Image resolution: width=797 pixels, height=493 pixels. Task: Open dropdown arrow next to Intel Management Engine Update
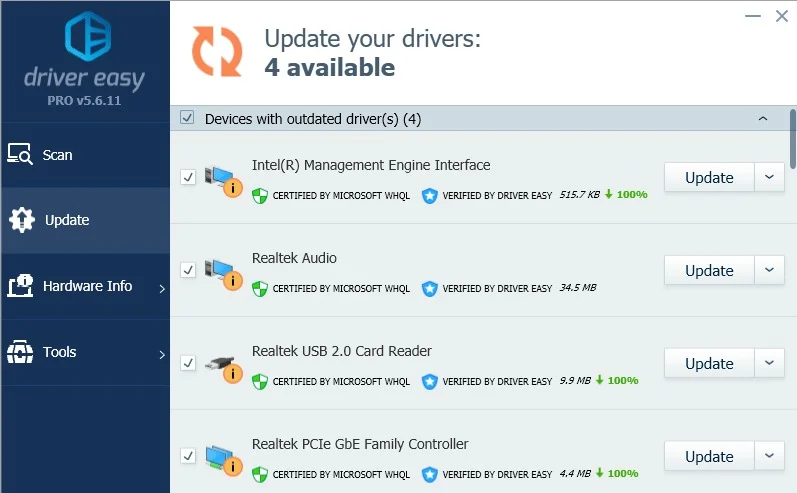point(770,177)
